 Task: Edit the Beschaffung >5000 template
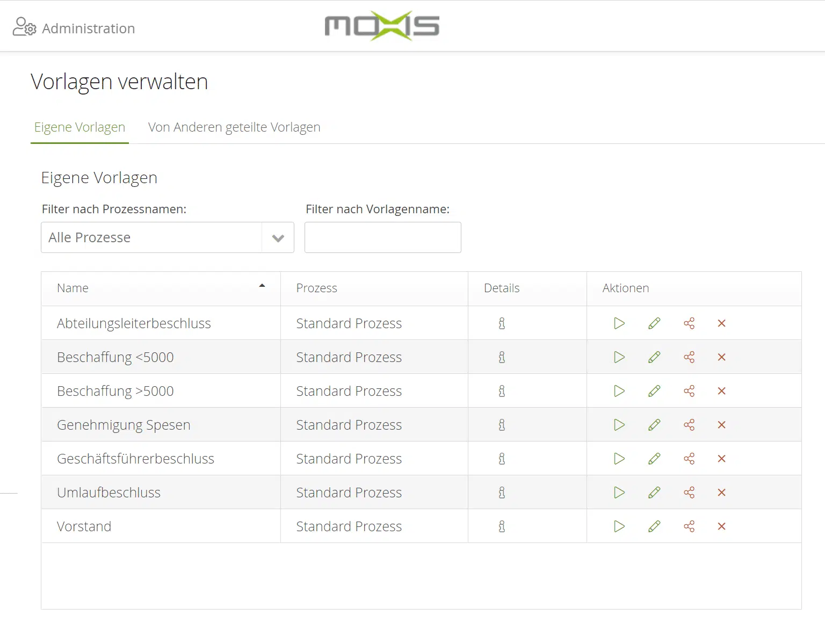[x=654, y=391]
